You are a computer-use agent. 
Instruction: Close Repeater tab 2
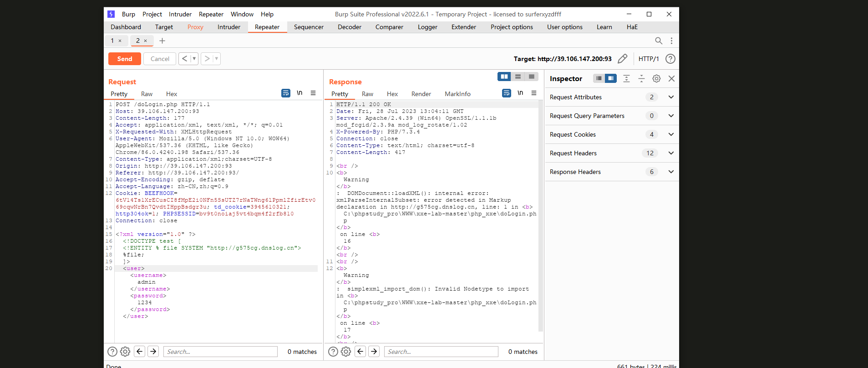click(146, 41)
